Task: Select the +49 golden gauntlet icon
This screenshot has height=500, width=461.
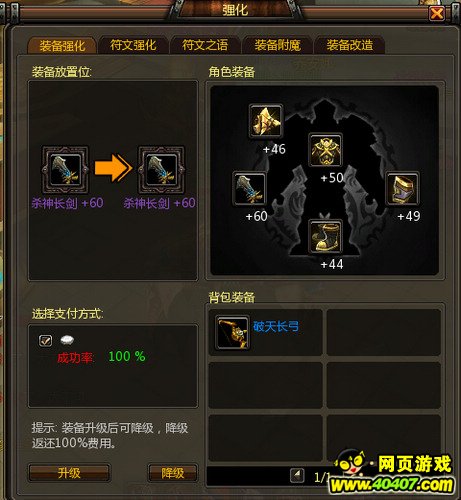Action: click(x=403, y=189)
